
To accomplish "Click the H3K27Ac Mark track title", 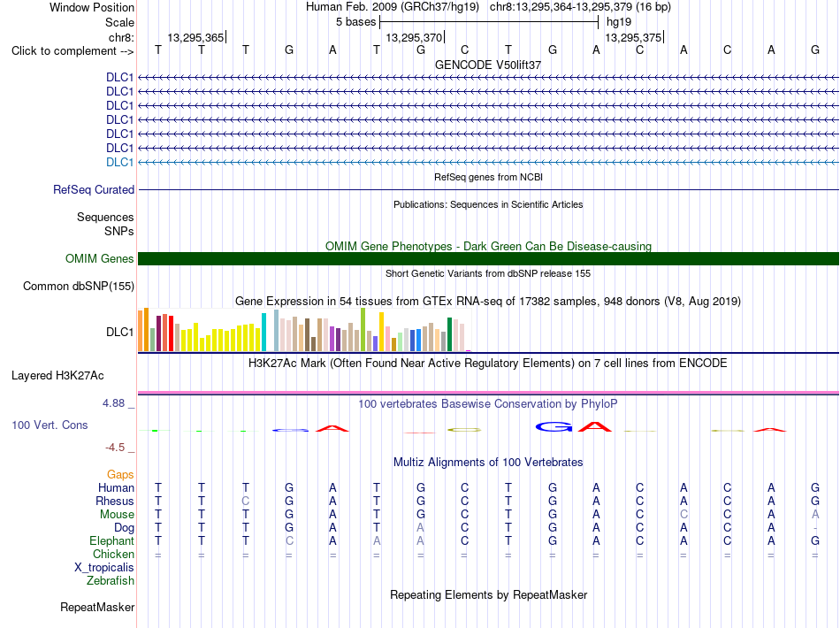I will [x=488, y=364].
